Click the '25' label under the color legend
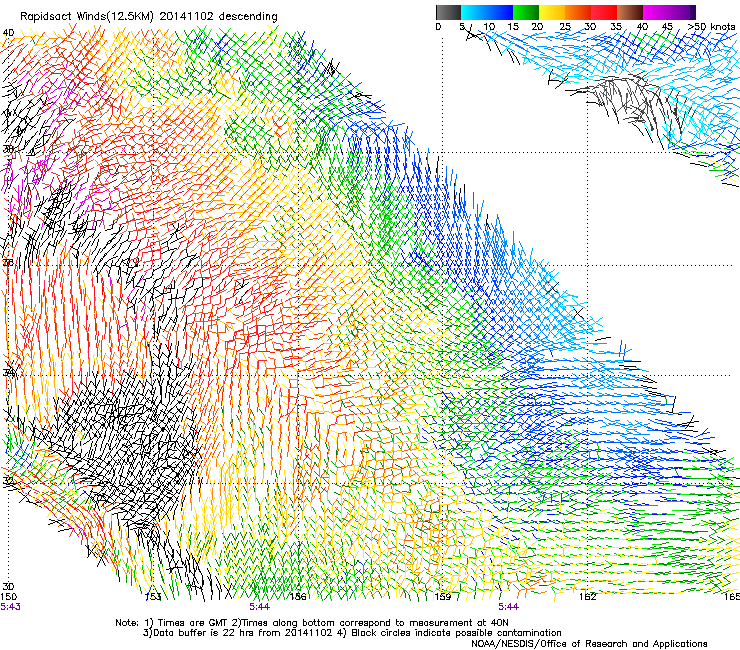 (565, 27)
